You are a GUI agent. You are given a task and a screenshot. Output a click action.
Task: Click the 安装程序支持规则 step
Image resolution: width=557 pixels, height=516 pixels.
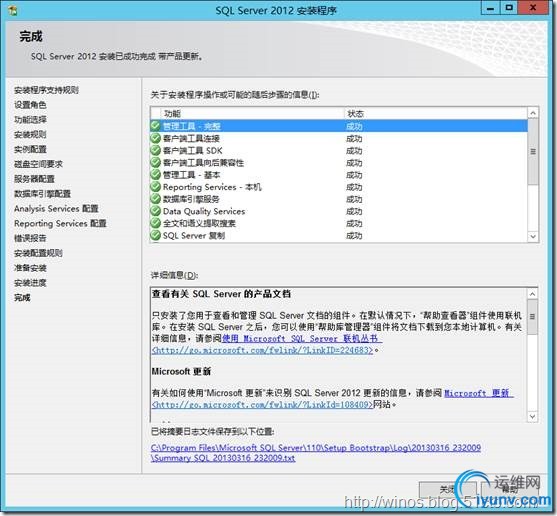pyautogui.click(x=47, y=90)
